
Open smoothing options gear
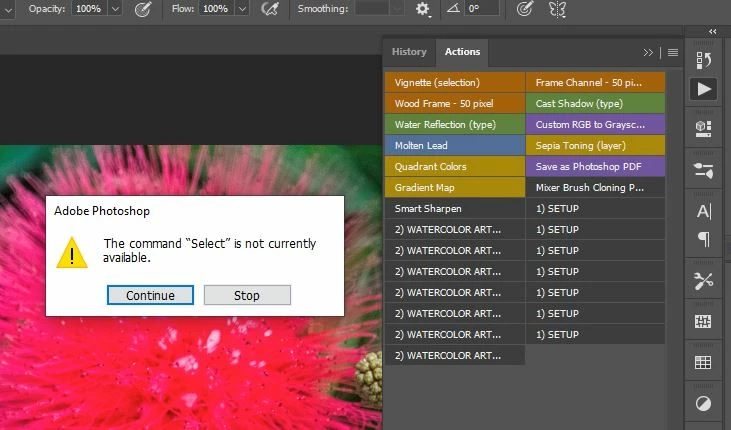pyautogui.click(x=422, y=9)
